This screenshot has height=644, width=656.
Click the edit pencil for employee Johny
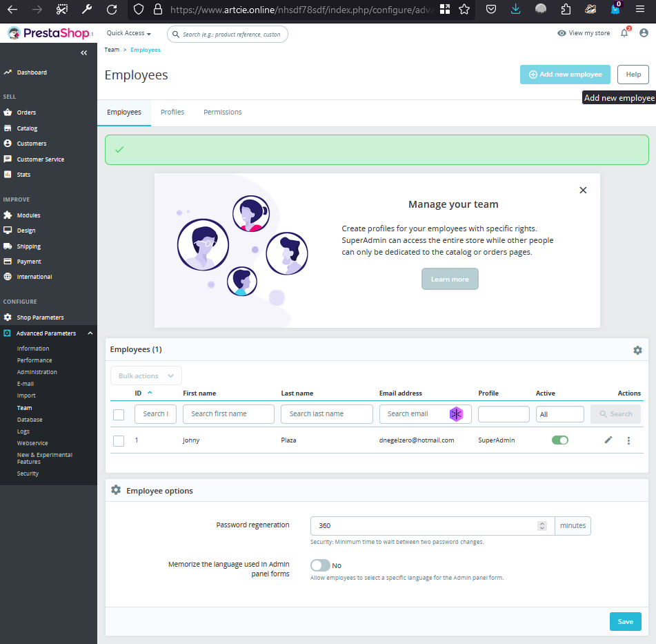tap(608, 440)
